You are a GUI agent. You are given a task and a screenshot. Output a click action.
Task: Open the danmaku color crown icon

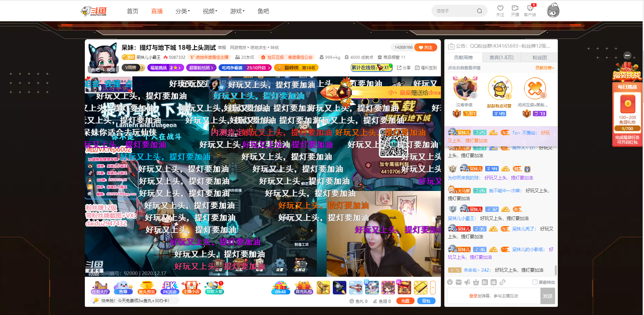[476, 282]
